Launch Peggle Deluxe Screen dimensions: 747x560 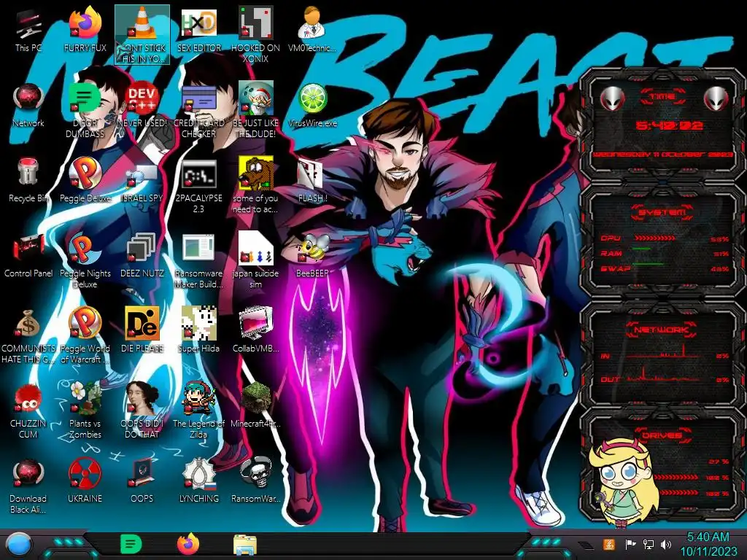(x=85, y=181)
